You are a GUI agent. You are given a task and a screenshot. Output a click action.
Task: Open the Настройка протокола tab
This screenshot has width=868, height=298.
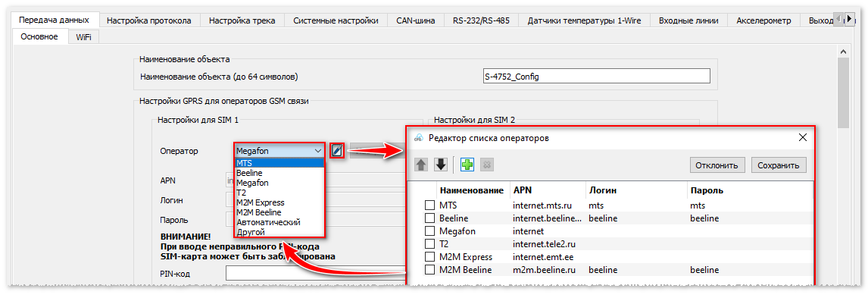(149, 20)
